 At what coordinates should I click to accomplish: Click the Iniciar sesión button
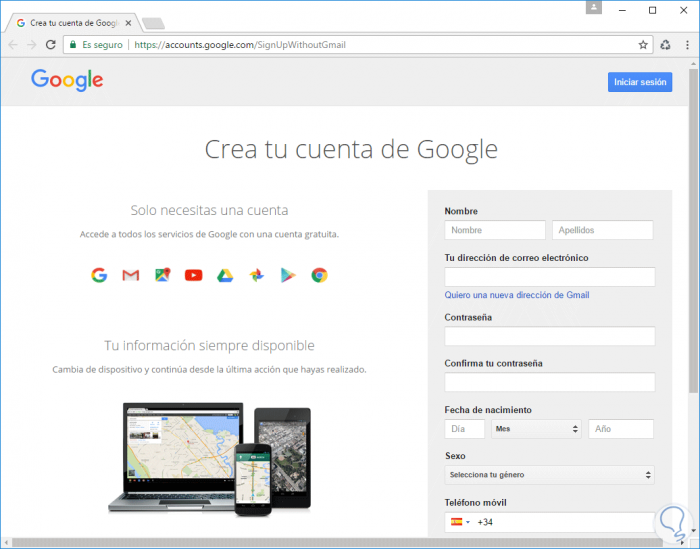tap(640, 82)
